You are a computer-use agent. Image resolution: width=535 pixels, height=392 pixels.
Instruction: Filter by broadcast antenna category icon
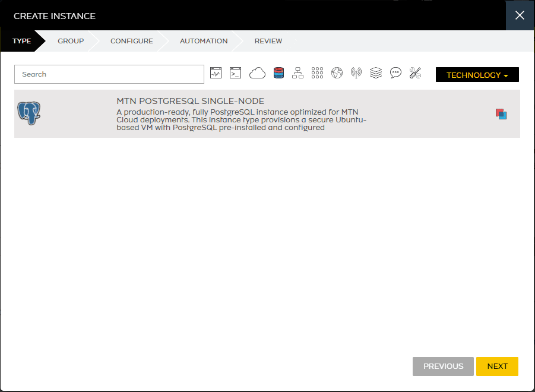click(x=356, y=73)
